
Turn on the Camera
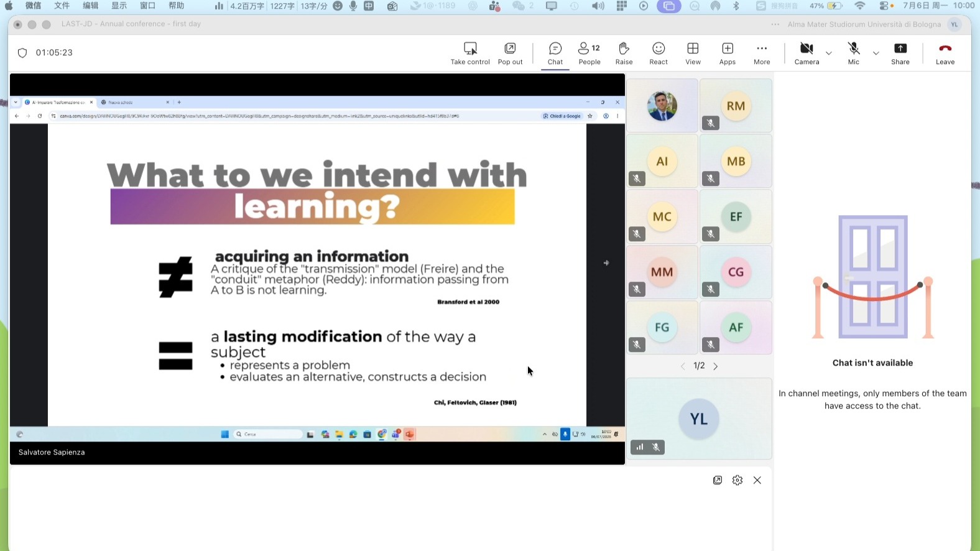click(x=807, y=53)
